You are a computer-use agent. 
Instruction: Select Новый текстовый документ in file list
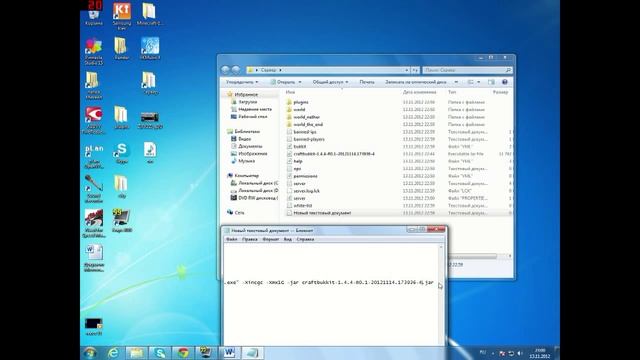click(322, 213)
